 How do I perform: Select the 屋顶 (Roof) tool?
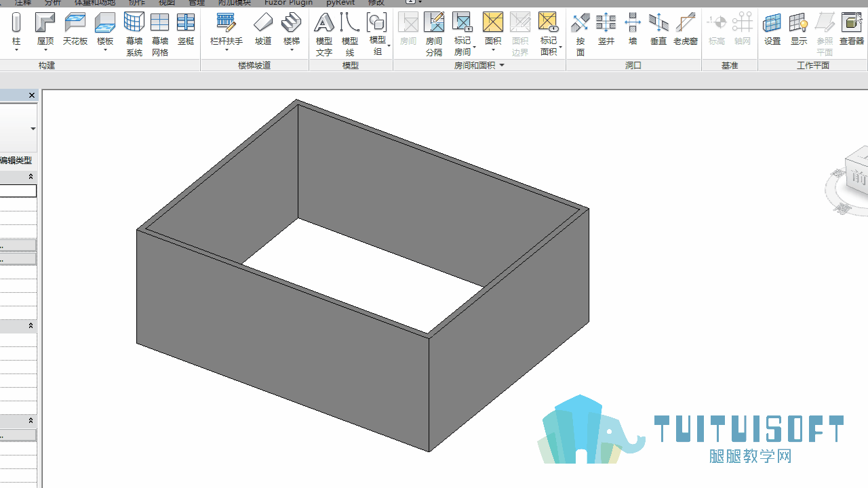(x=45, y=30)
